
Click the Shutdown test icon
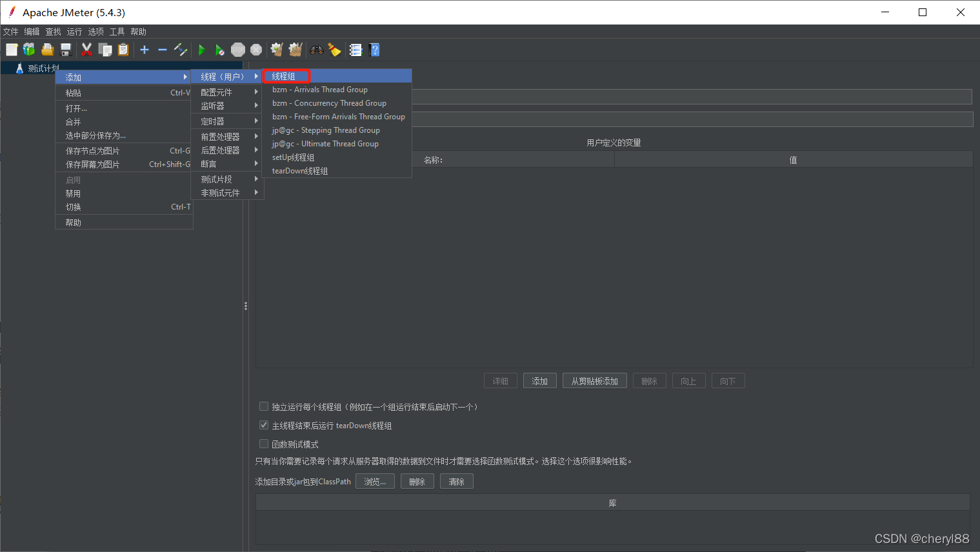(256, 50)
